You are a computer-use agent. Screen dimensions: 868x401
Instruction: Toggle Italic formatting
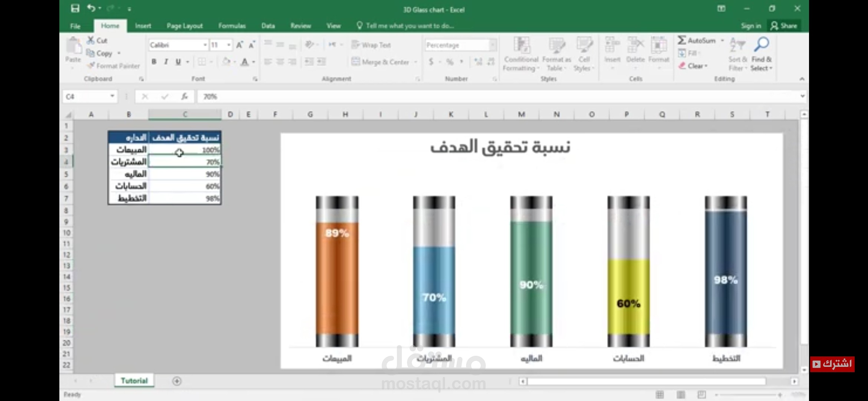[166, 62]
